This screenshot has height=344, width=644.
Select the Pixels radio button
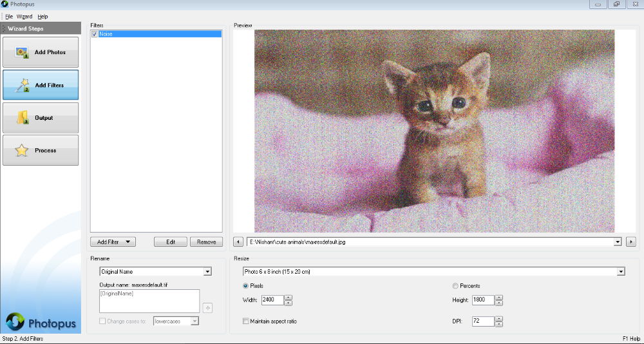(x=245, y=285)
